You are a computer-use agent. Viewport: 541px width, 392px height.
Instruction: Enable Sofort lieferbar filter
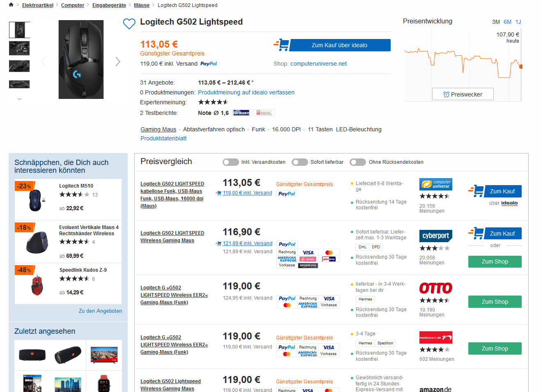pyautogui.click(x=300, y=162)
